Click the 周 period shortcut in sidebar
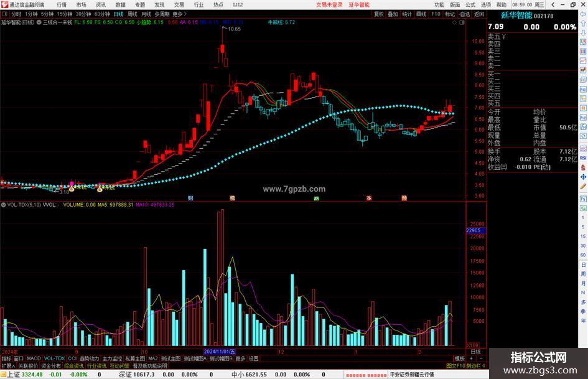 583,274
